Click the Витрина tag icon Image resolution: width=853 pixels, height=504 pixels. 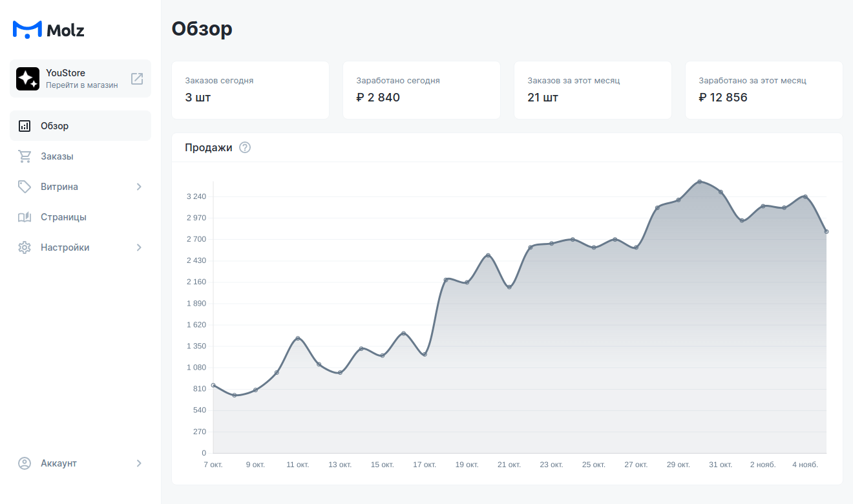[25, 187]
